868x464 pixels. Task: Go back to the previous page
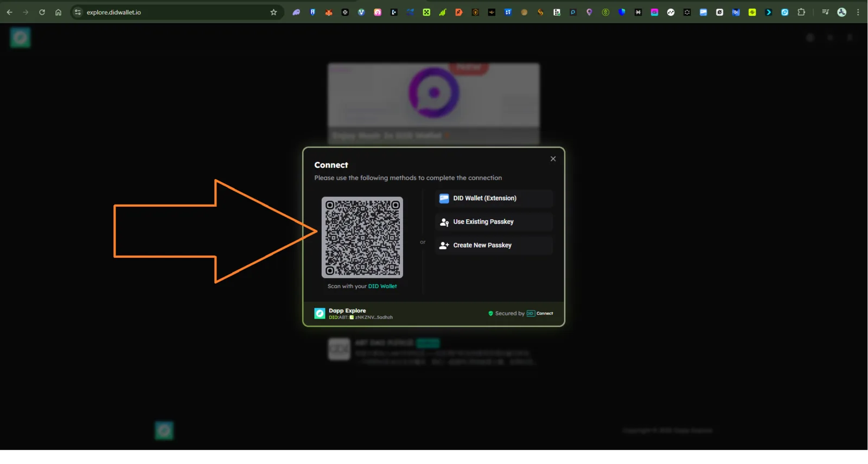10,12
